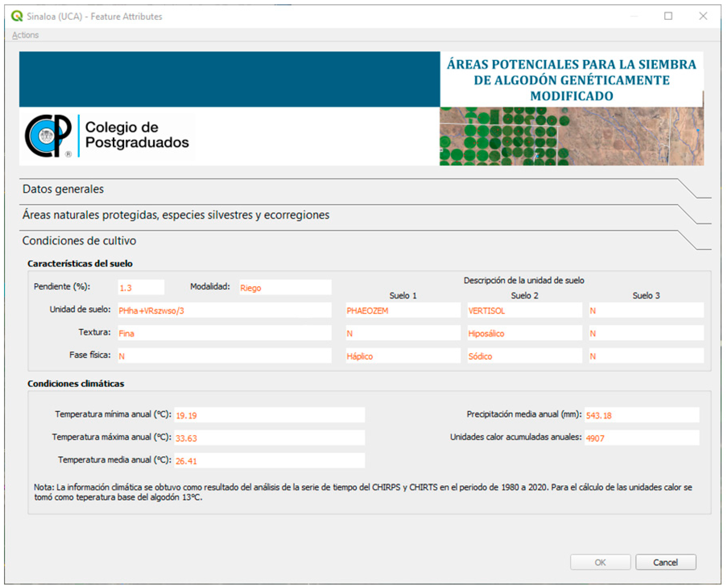Viewport: 726px width, 588px height.
Task: Click the Unidades calor acumuladas field
Action: click(x=641, y=438)
